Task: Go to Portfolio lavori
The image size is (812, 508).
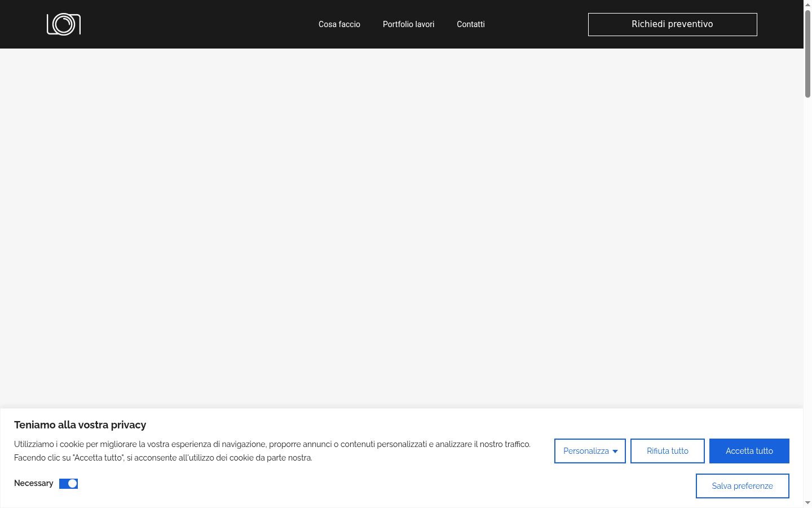Action: coord(409,24)
